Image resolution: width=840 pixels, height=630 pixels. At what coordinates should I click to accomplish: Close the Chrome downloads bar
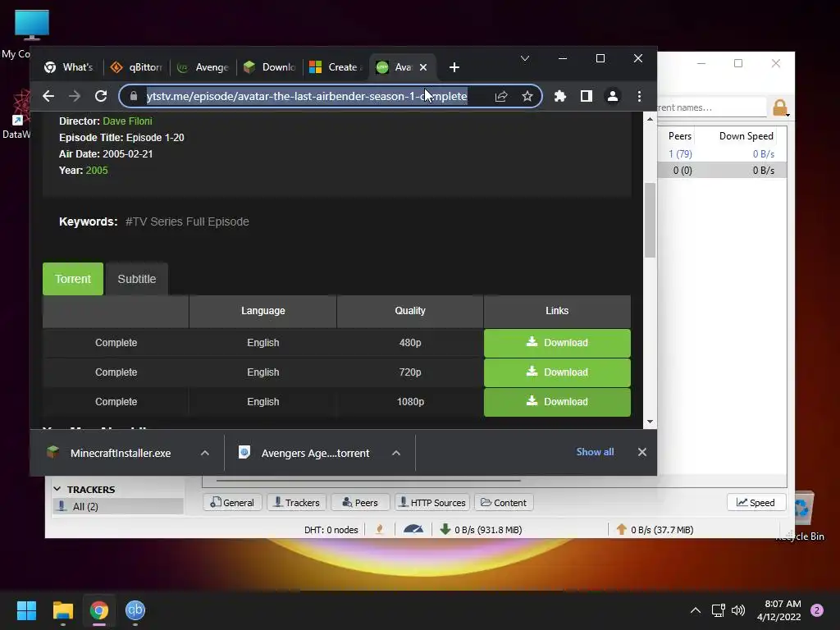[x=641, y=452]
